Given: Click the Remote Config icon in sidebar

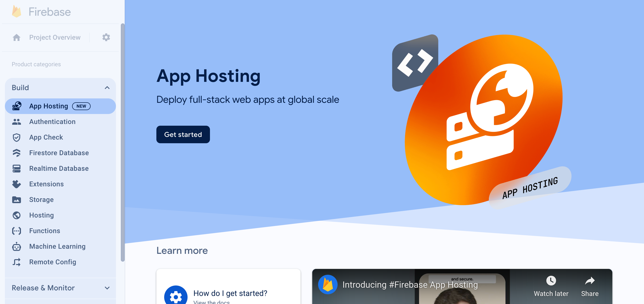Looking at the screenshot, I should tap(17, 262).
